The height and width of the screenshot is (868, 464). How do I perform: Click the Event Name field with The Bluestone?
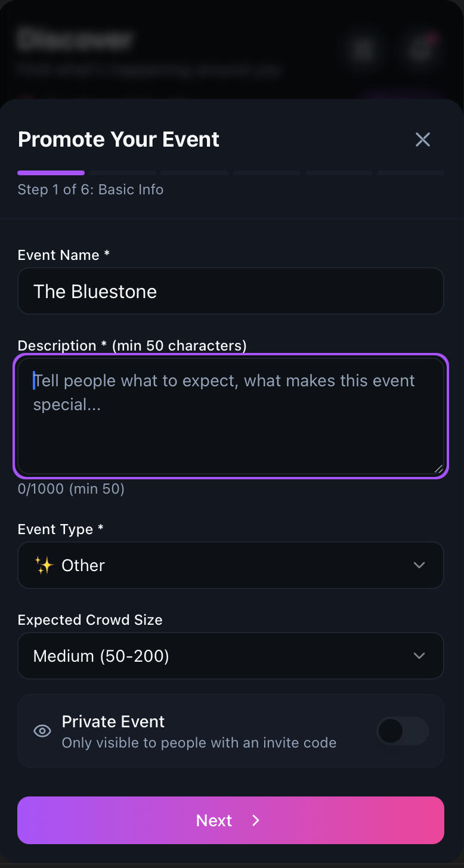pos(231,292)
